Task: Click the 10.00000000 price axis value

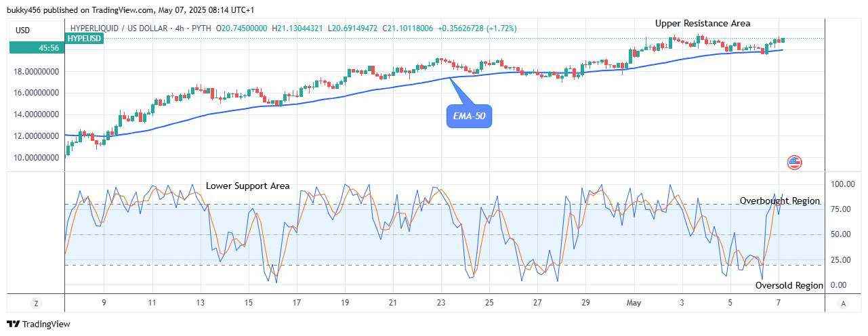Action: (37, 158)
